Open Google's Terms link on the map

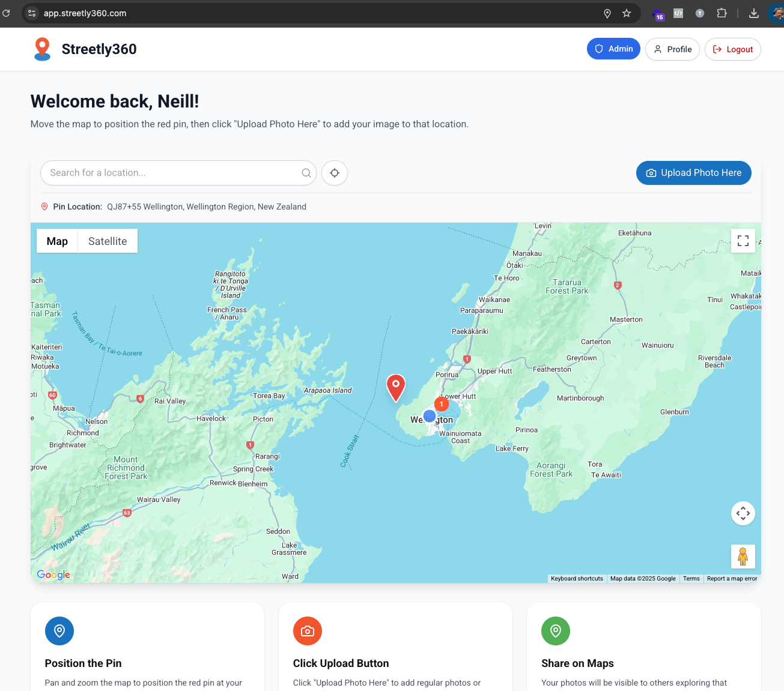pos(691,578)
